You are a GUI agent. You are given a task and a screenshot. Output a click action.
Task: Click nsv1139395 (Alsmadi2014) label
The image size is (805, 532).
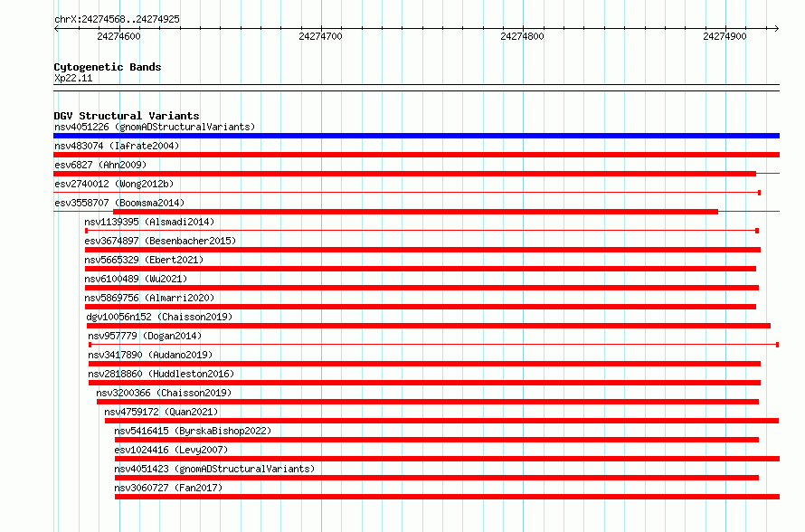[x=149, y=222]
